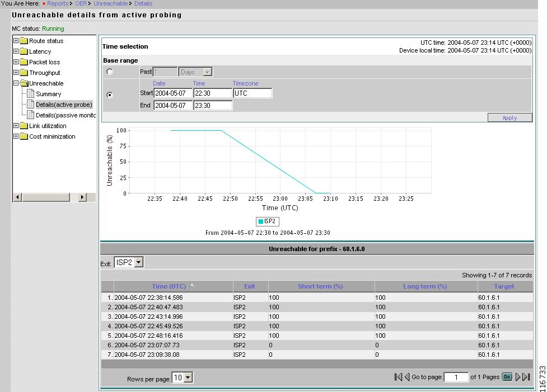
Task: Click the Apply button
Action: point(509,117)
